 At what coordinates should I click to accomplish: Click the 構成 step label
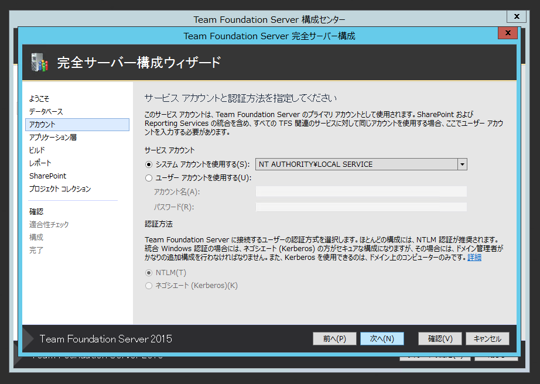click(36, 237)
